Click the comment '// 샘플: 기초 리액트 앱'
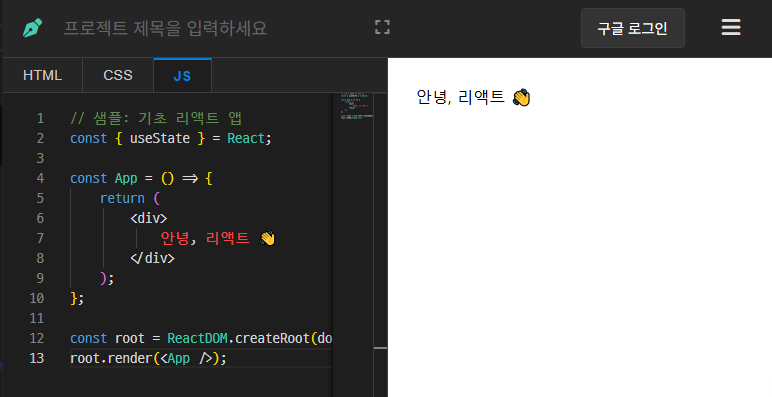The height and width of the screenshot is (397, 772). coord(156,119)
